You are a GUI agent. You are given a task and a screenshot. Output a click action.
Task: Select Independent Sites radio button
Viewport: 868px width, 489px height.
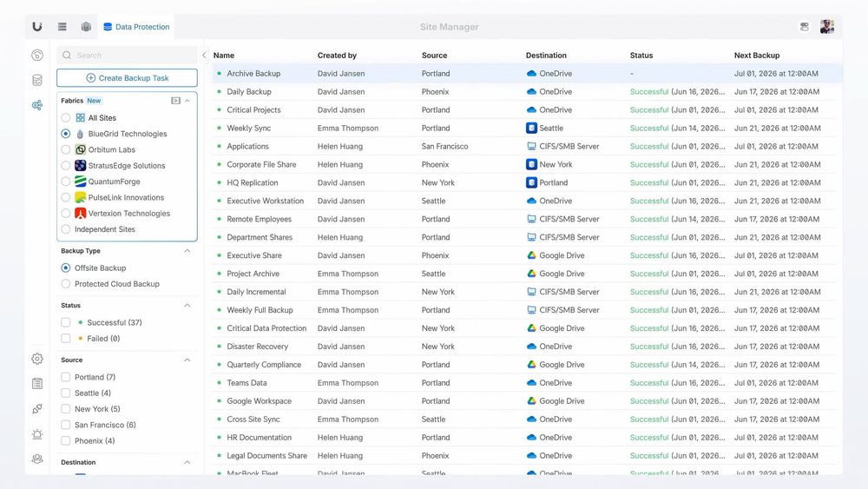click(66, 229)
